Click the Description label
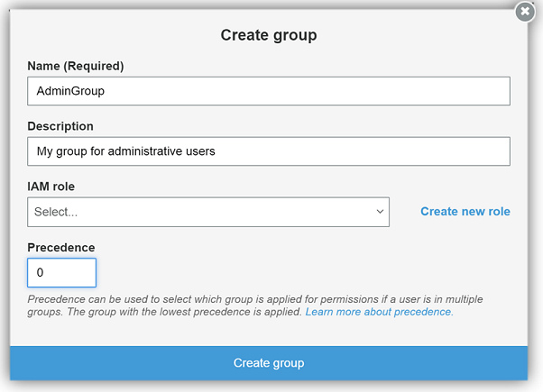Image resolution: width=543 pixels, height=392 pixels. (60, 126)
